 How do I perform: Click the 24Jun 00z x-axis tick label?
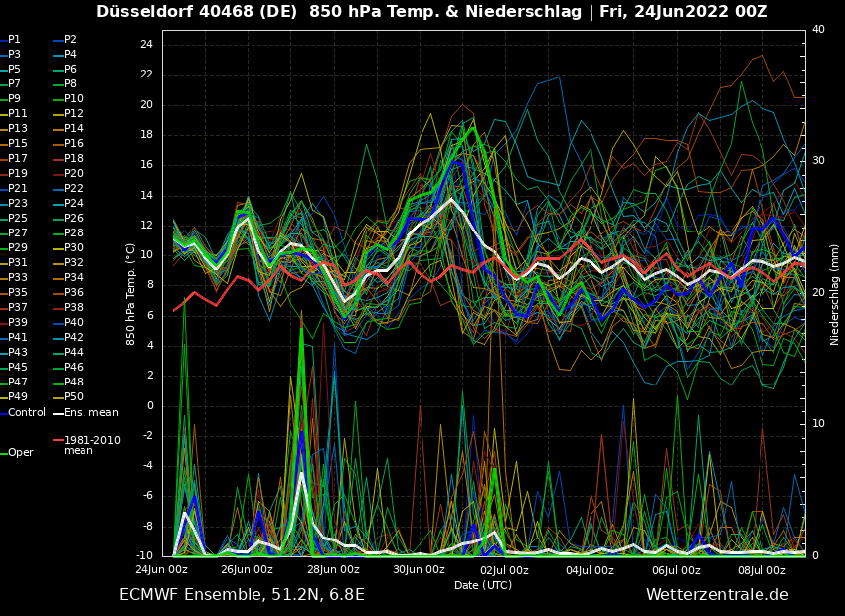tap(161, 570)
